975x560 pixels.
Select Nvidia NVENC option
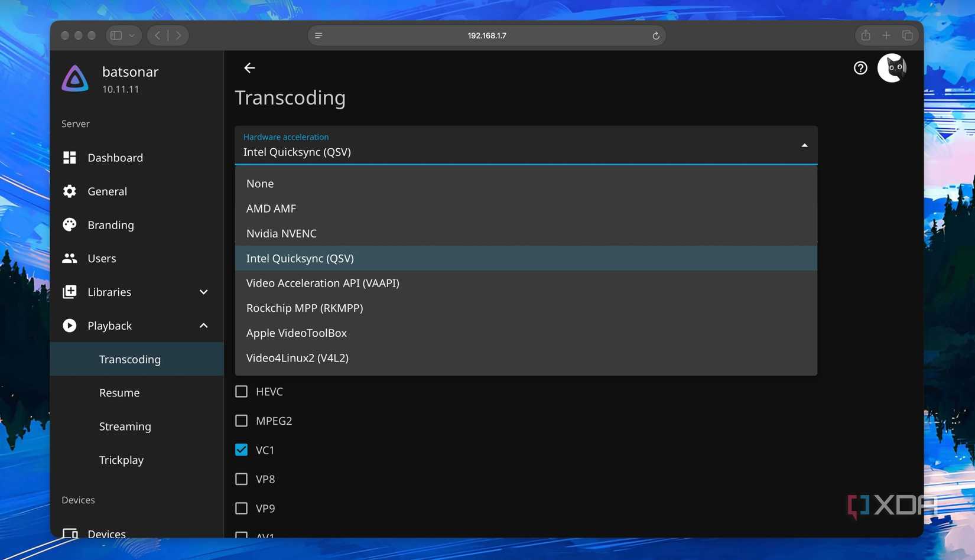(526, 233)
